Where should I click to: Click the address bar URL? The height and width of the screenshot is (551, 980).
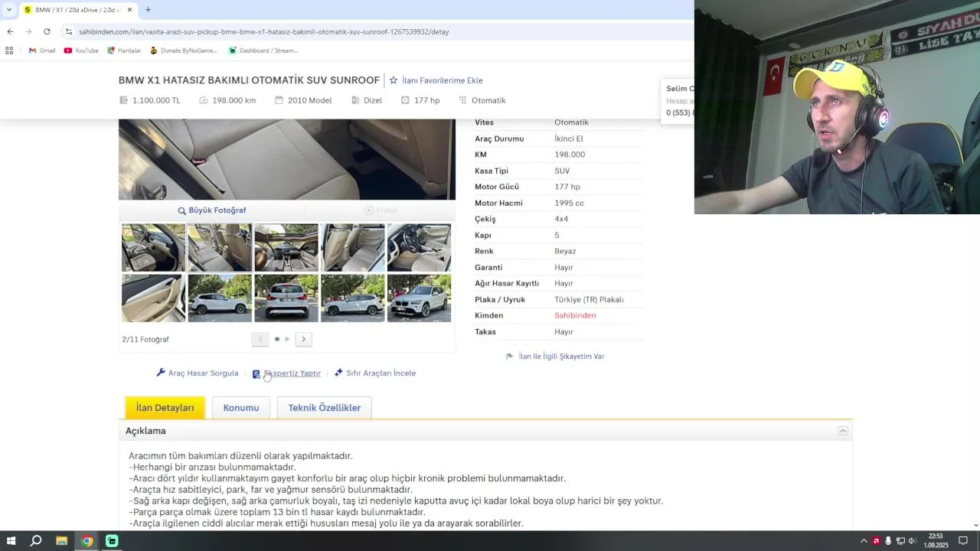[x=263, y=31]
